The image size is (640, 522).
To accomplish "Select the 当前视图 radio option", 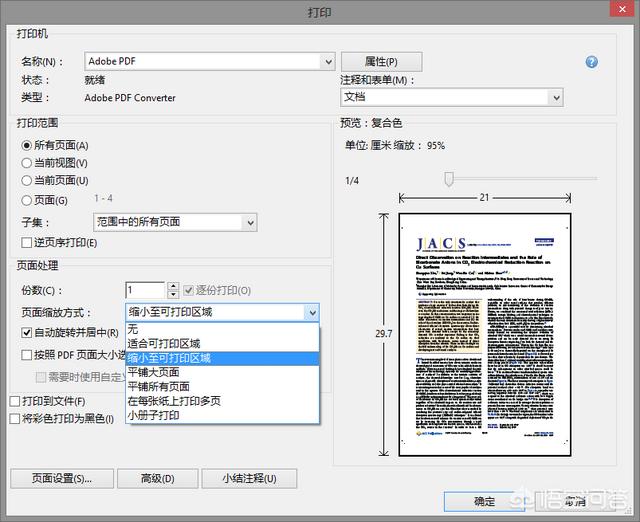I will click(27, 163).
